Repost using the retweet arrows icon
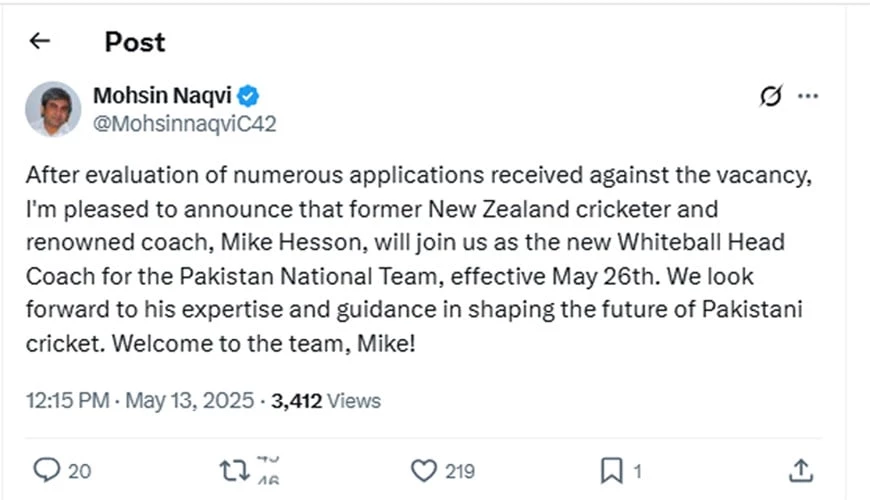Viewport: 870px width, 500px height. 234,469
